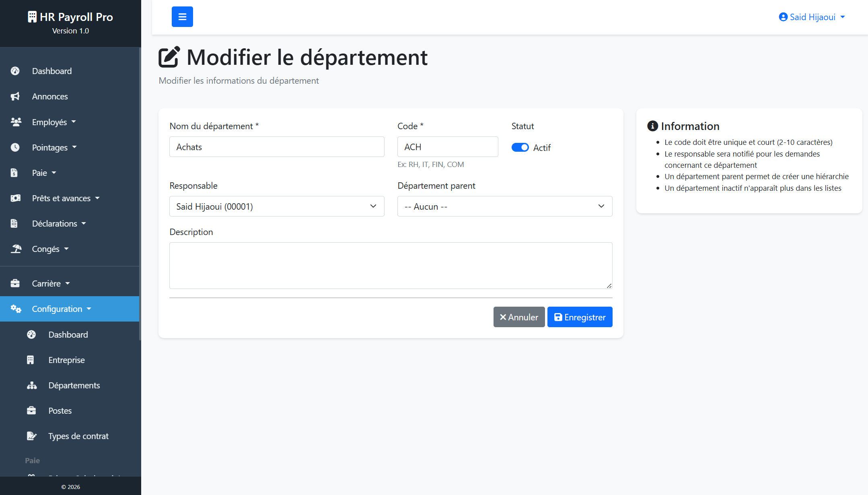Click the Départements sitemap icon
Screen dimensions: 868x495
[x=32, y=385]
